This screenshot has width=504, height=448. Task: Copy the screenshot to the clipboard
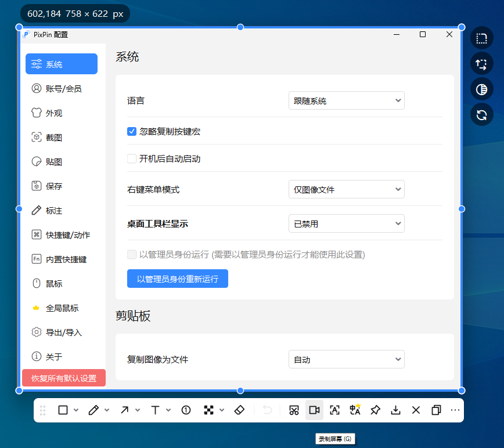(436, 410)
